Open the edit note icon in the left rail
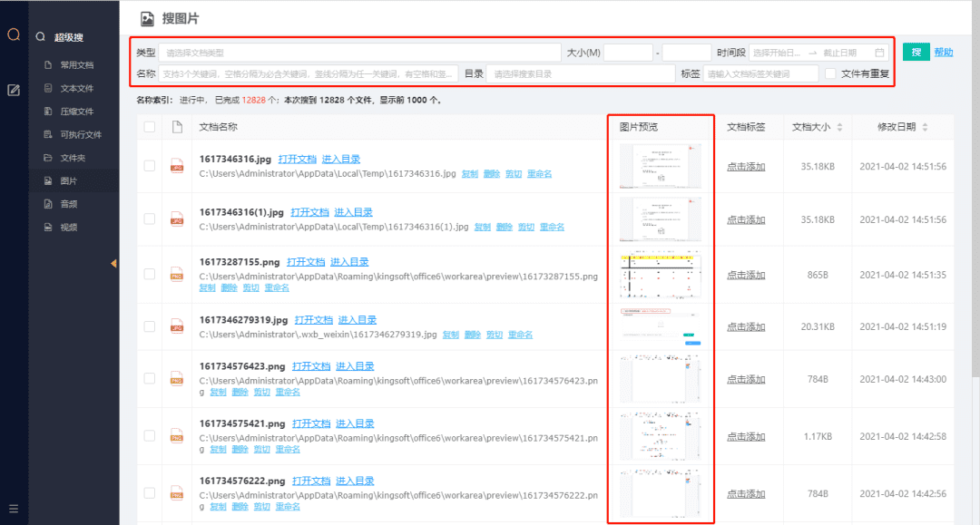 point(14,91)
